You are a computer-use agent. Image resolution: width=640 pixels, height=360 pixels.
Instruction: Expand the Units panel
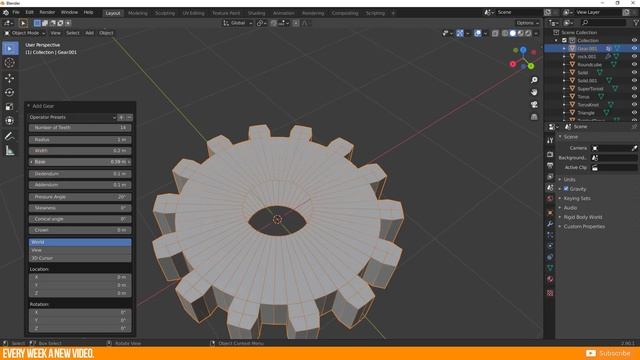pos(569,180)
